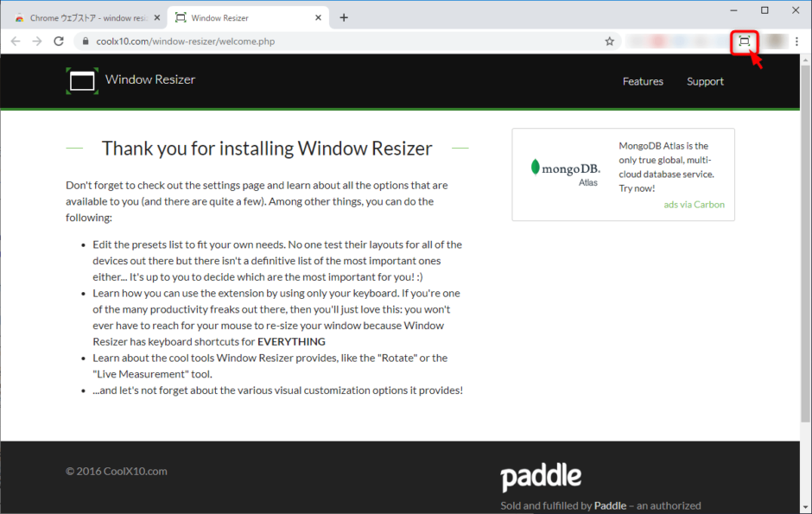Click the site security lock icon
812x514 pixels.
85,41
